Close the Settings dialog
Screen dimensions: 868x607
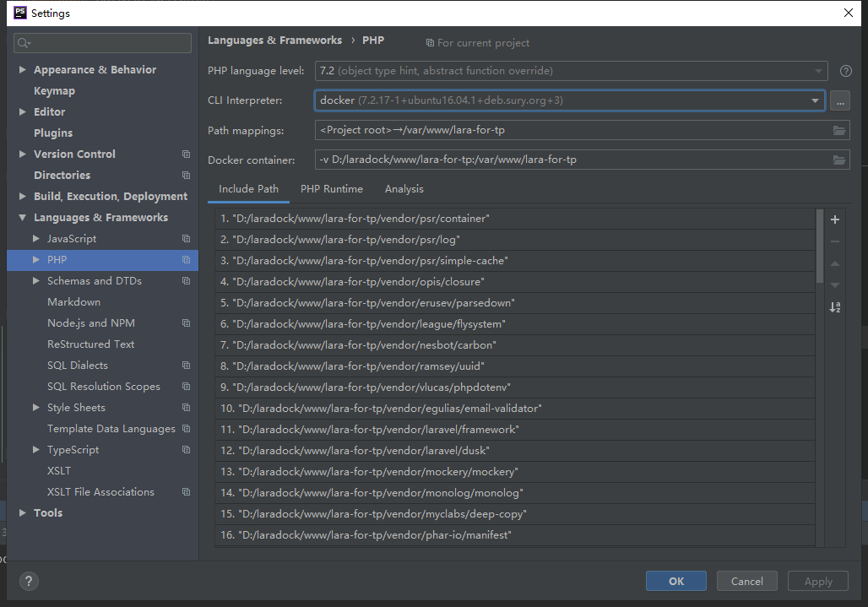point(848,13)
